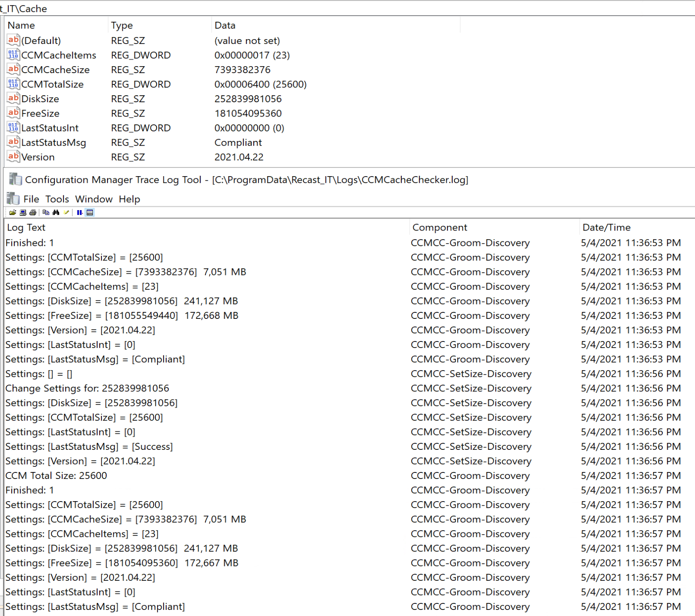Screen dimensions: 695x616
Task: Click the Log Text column header
Action: (x=26, y=228)
